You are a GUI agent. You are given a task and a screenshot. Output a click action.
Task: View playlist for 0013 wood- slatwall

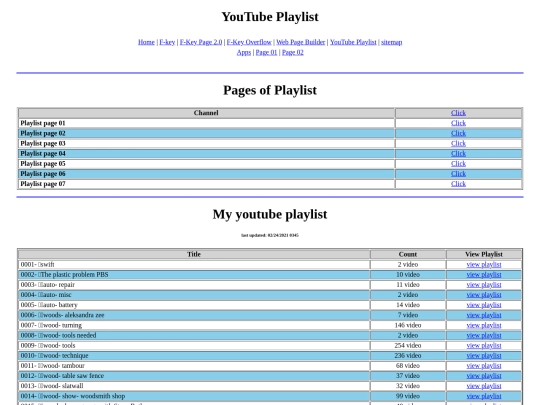pos(484,386)
